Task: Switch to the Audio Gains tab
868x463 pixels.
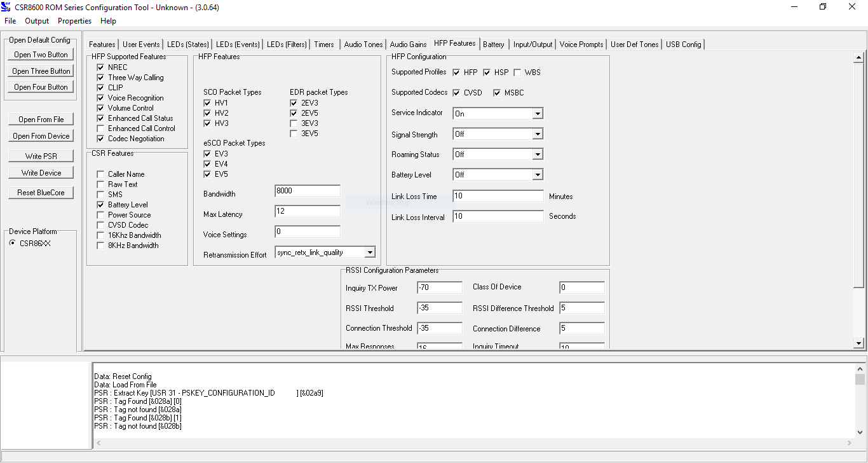Action: coord(409,45)
